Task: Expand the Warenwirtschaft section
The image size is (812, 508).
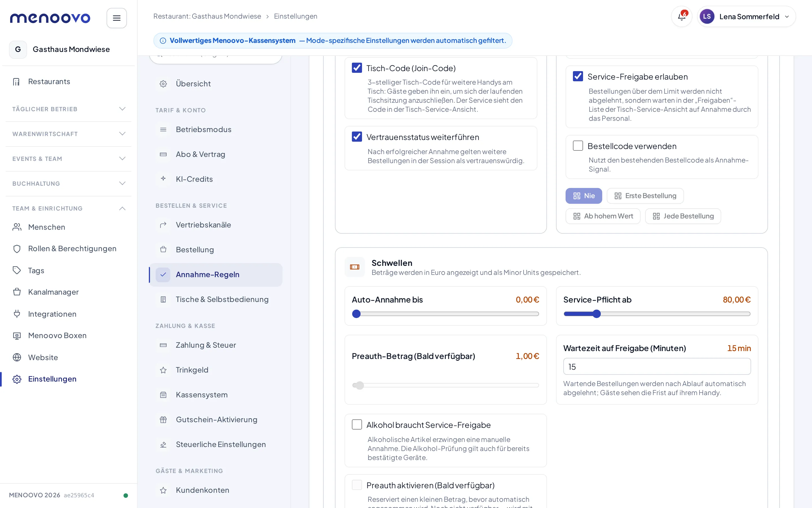Action: point(69,134)
